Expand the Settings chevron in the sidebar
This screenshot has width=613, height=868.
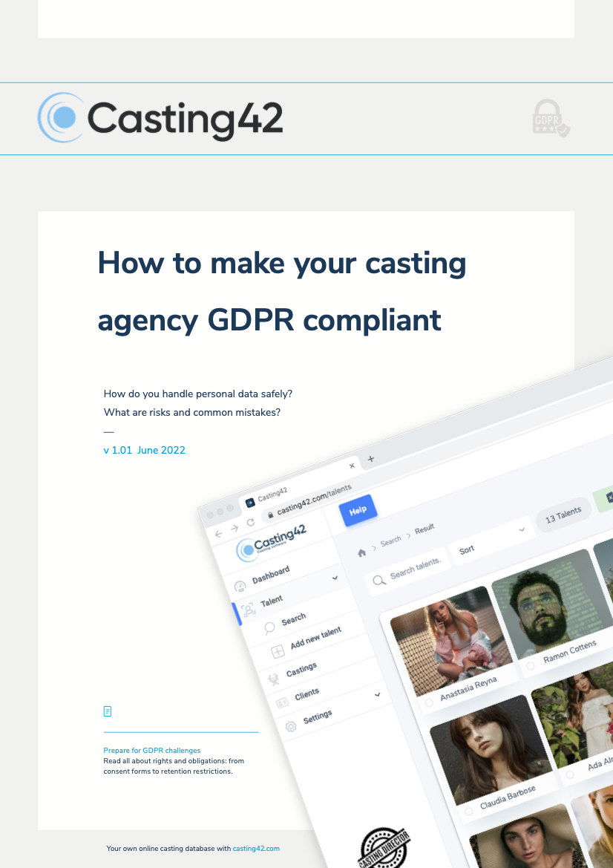(x=377, y=694)
